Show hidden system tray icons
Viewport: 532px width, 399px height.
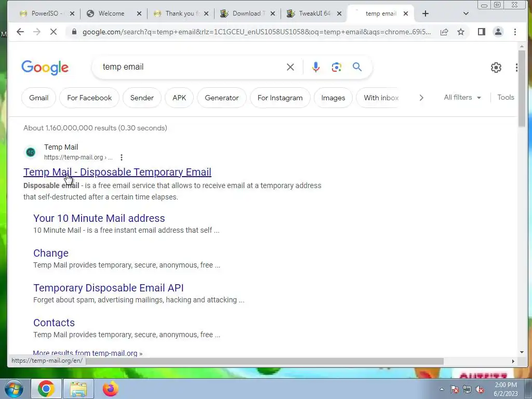(442, 390)
